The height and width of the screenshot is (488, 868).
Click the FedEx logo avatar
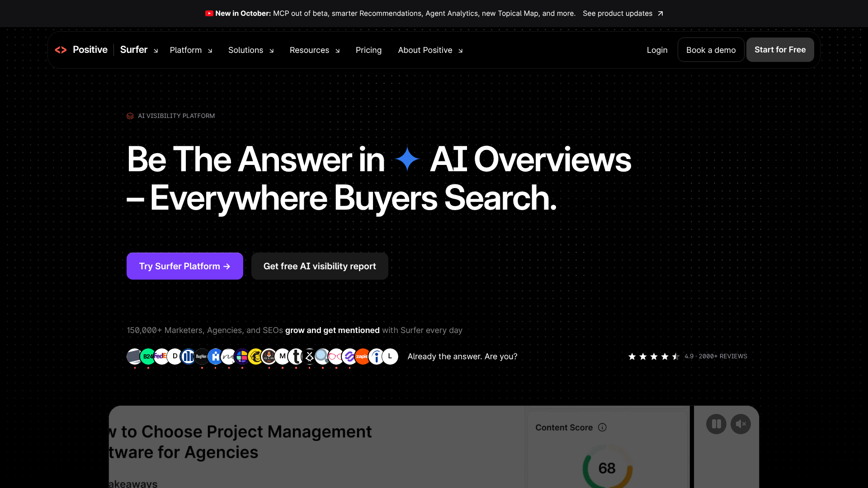pos(161,357)
